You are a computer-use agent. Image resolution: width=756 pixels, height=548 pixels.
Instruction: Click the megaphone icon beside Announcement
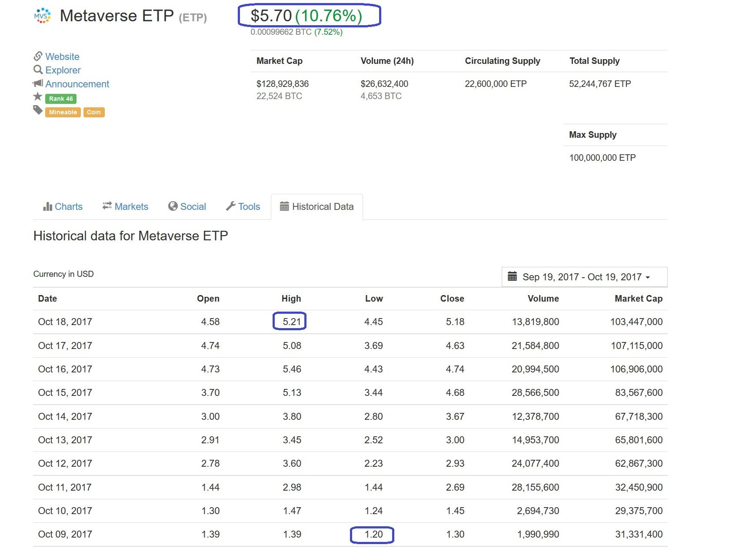38,83
